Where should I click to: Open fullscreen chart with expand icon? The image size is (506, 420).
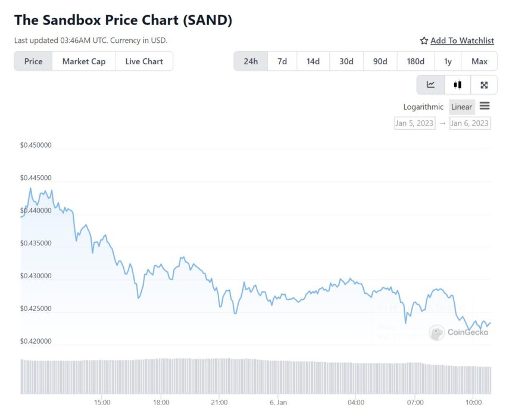coord(484,85)
